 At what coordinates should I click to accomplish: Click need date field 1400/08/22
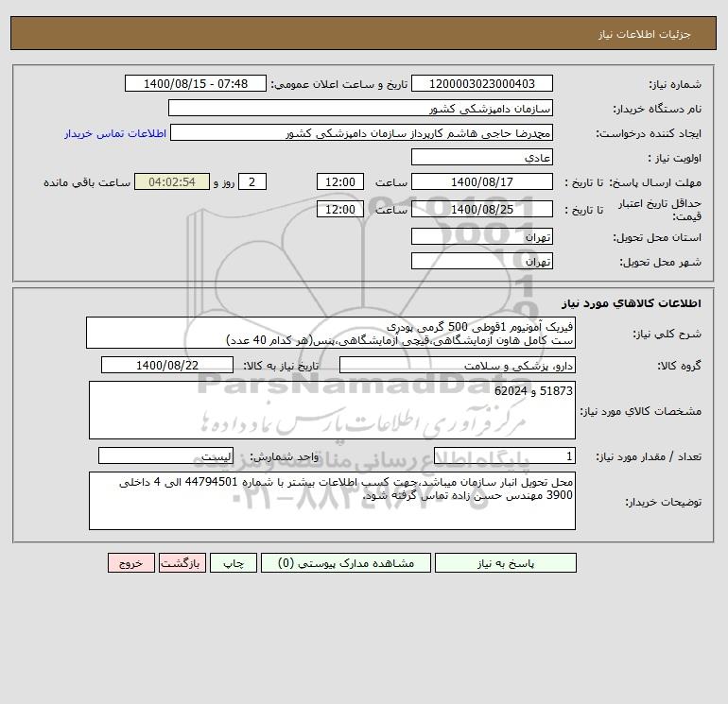(x=167, y=365)
